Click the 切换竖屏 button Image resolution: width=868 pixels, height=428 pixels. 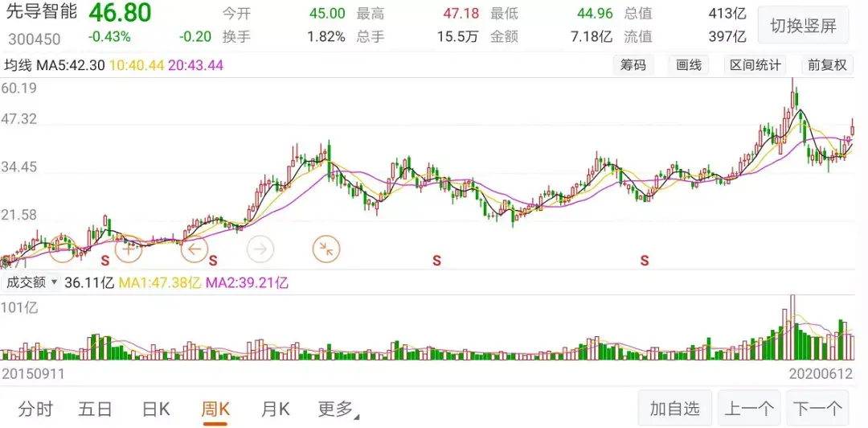pyautogui.click(x=803, y=25)
